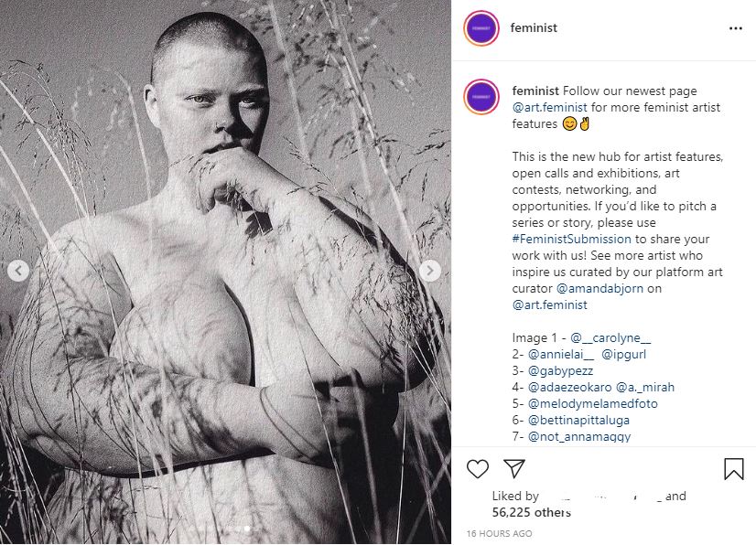Select the carousel pagination dot indicator
This screenshot has width=756, height=545.
(247, 529)
